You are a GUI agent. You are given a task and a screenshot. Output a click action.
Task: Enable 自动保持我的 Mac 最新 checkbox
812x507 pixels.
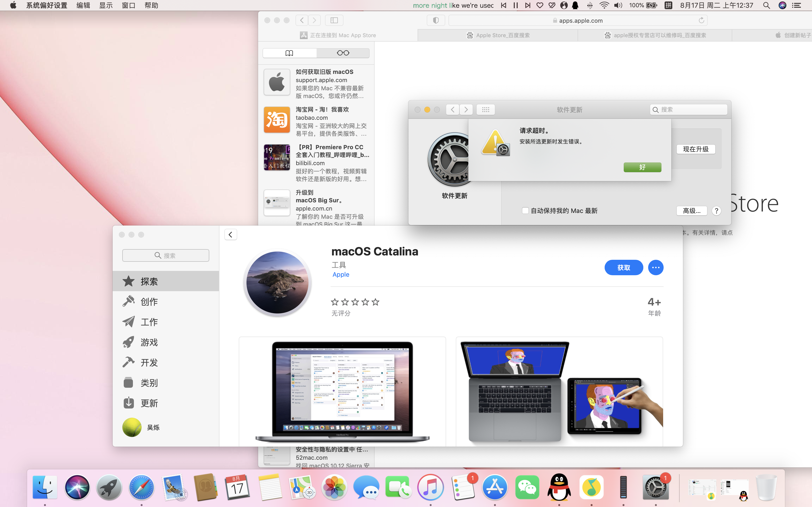[525, 211]
